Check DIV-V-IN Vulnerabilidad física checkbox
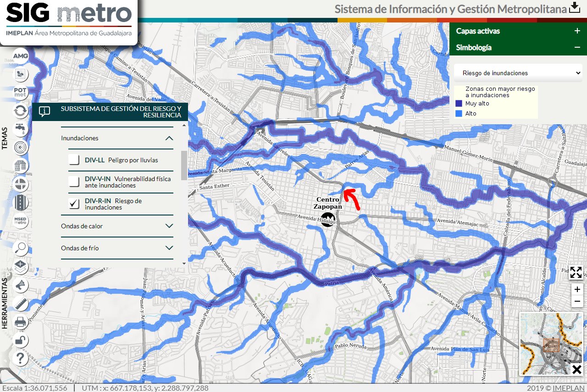This screenshot has width=587, height=392. point(74,182)
